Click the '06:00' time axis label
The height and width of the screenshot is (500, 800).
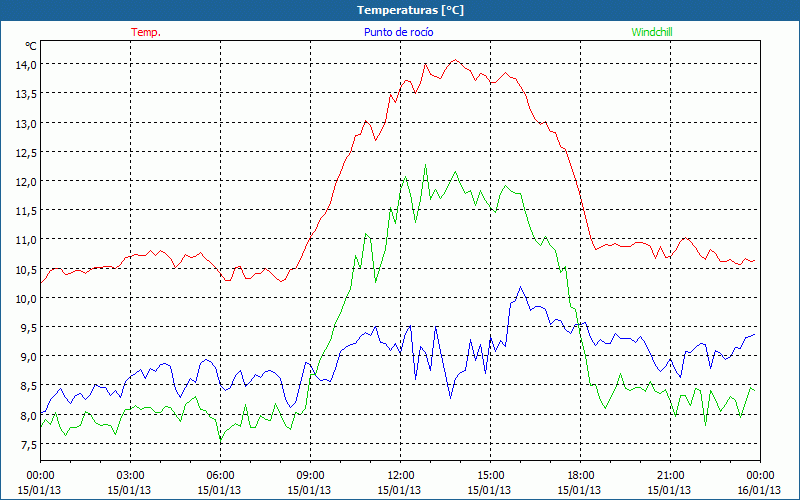(x=220, y=476)
